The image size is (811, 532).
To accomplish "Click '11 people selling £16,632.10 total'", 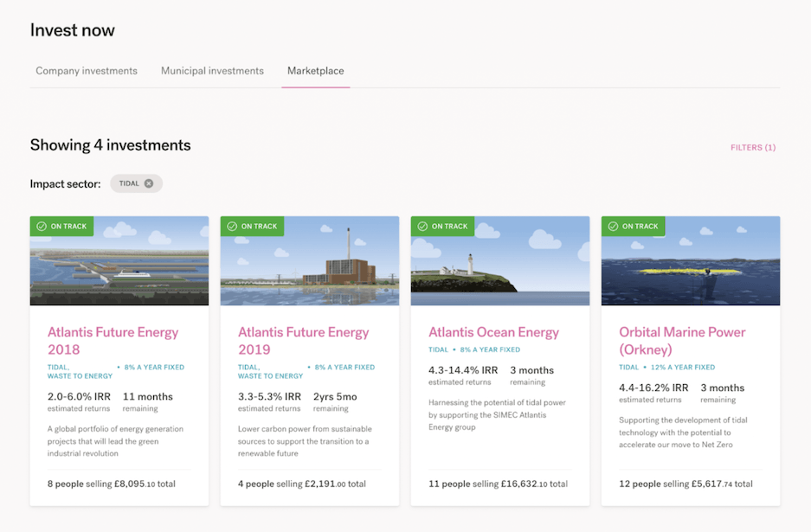I will pos(498,484).
